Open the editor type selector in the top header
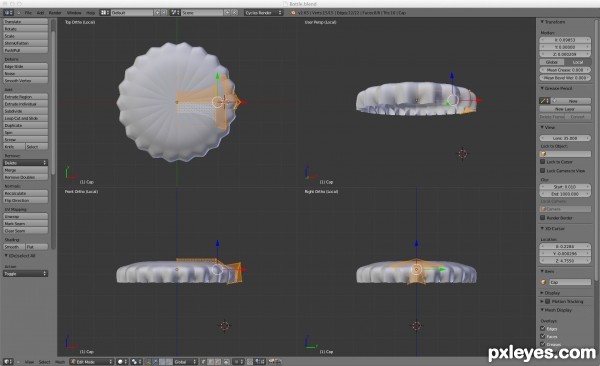 coord(8,13)
